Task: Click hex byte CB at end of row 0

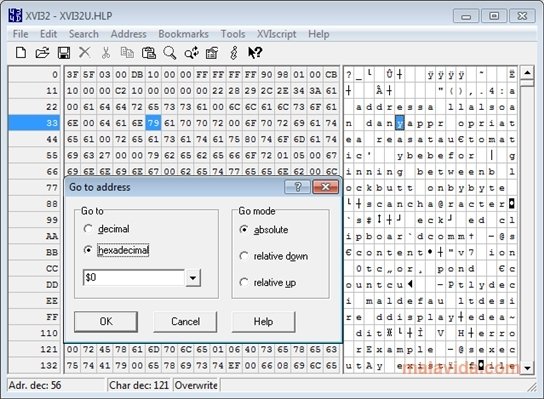Action: click(x=331, y=75)
